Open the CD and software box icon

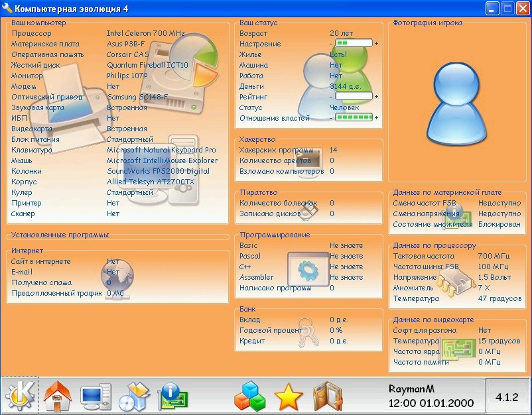[x=135, y=396]
